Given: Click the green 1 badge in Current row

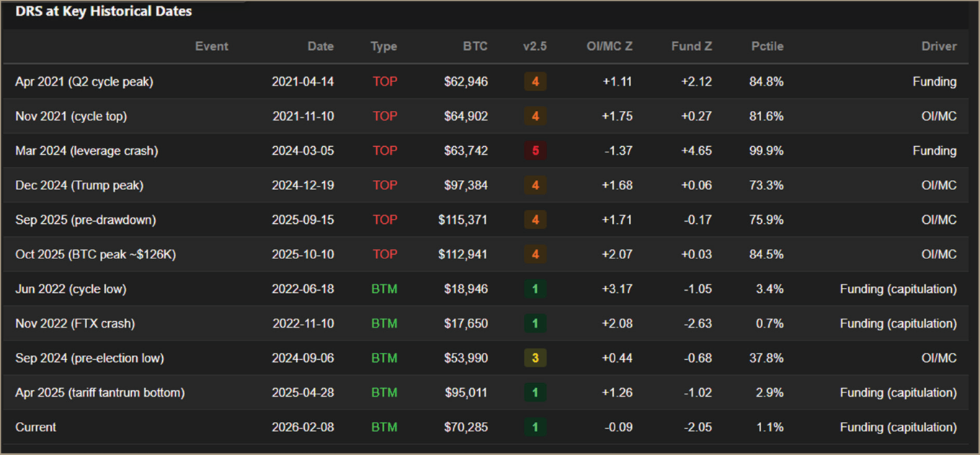Looking at the screenshot, I should tap(535, 427).
